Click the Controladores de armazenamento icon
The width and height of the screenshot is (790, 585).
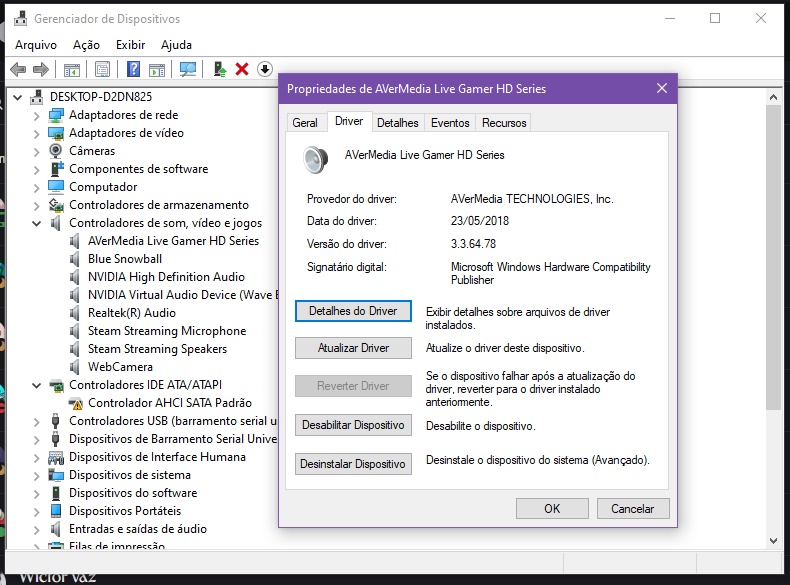56,205
